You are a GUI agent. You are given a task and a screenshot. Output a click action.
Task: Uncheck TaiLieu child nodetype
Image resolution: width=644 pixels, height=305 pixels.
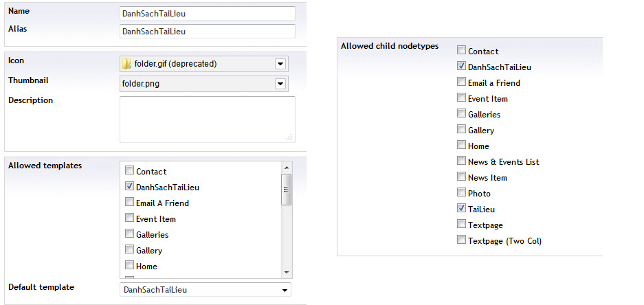point(461,209)
